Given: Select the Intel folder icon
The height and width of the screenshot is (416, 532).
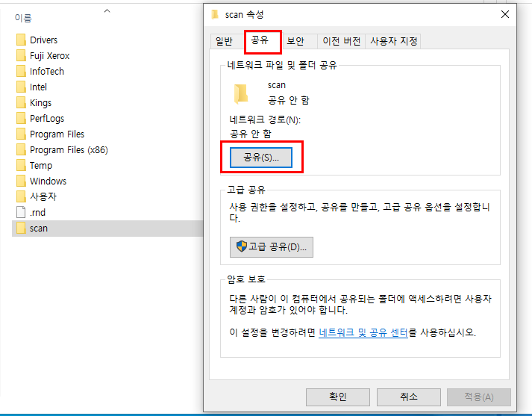Looking at the screenshot, I should coord(21,87).
